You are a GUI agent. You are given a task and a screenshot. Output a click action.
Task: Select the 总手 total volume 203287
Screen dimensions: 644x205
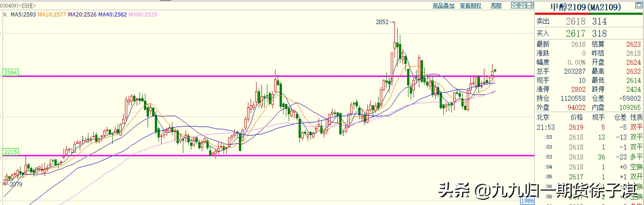pos(575,71)
